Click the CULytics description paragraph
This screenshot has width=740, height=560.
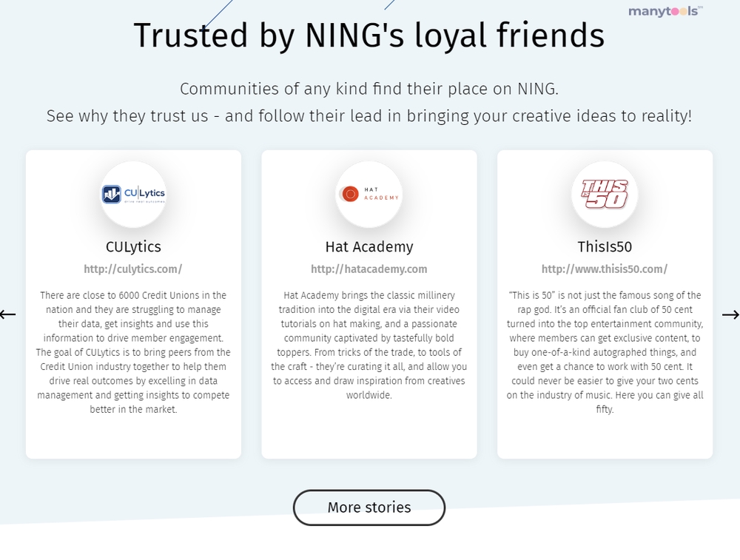(133, 352)
